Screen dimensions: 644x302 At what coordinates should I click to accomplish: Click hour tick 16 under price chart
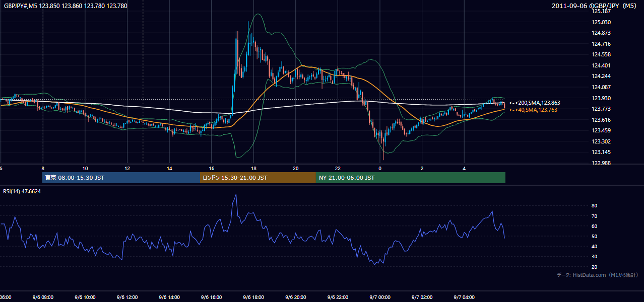(212, 169)
